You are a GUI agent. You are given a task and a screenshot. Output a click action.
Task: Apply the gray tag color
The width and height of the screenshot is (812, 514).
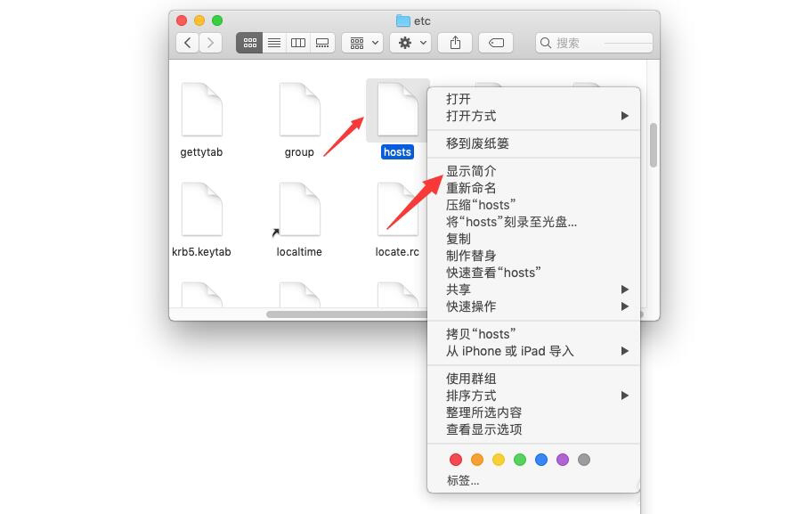(584, 460)
